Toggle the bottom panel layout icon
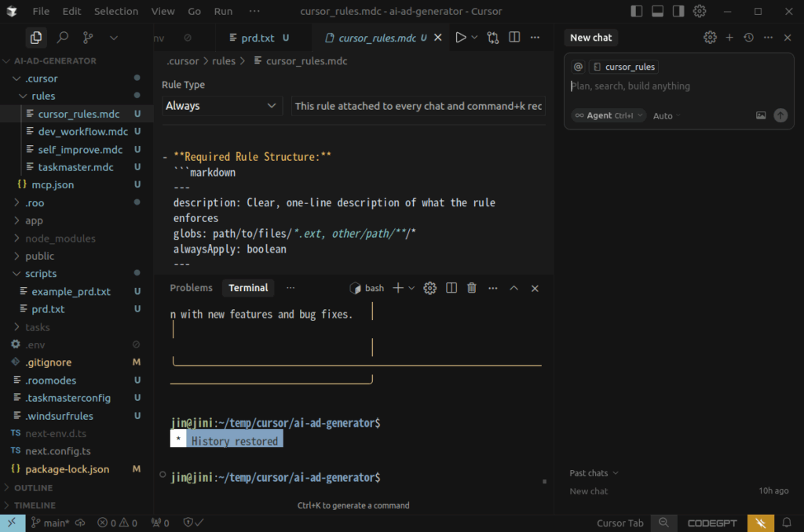The width and height of the screenshot is (804, 532). pyautogui.click(x=657, y=11)
